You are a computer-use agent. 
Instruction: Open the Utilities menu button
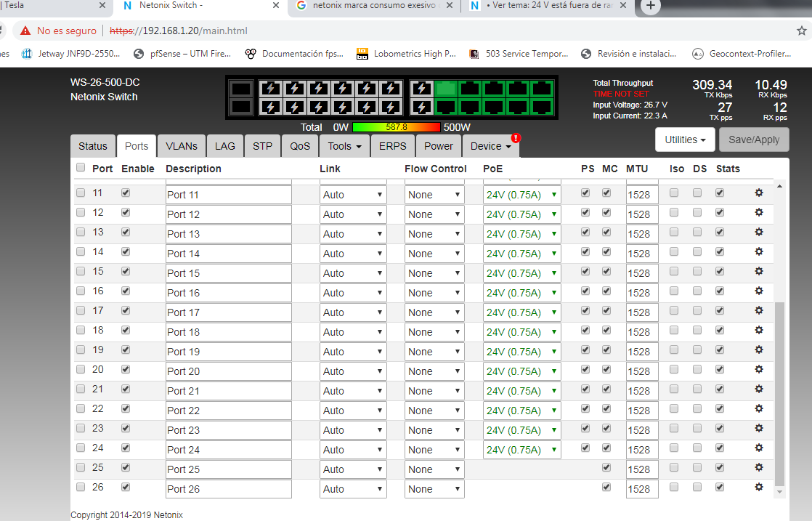(685, 140)
